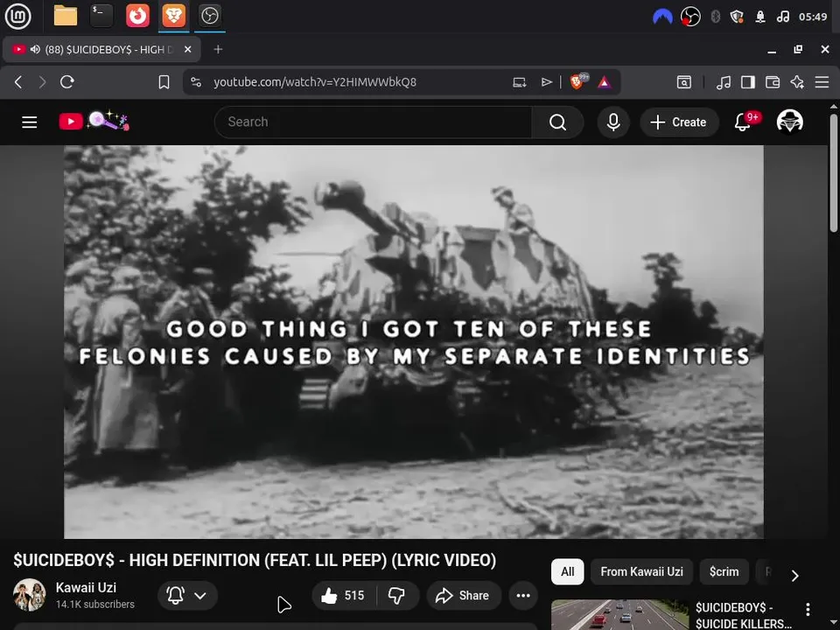The image size is (840, 630).
Task: Click the youtube.com address bar URL
Action: (x=315, y=82)
